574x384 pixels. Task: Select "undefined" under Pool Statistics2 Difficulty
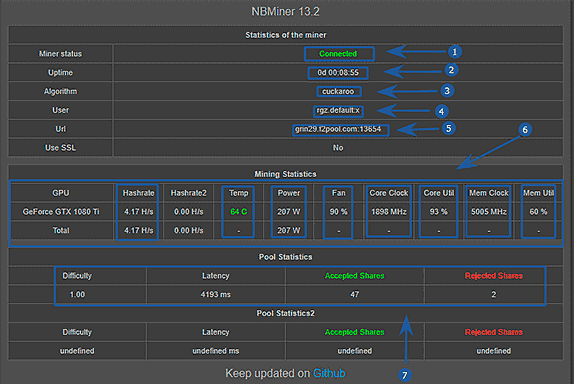(77, 351)
